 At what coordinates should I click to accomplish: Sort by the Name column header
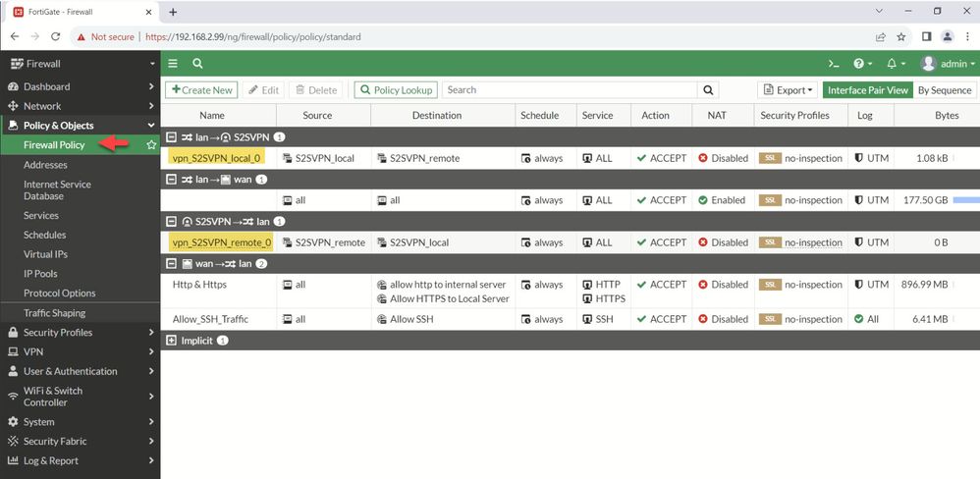coord(212,116)
